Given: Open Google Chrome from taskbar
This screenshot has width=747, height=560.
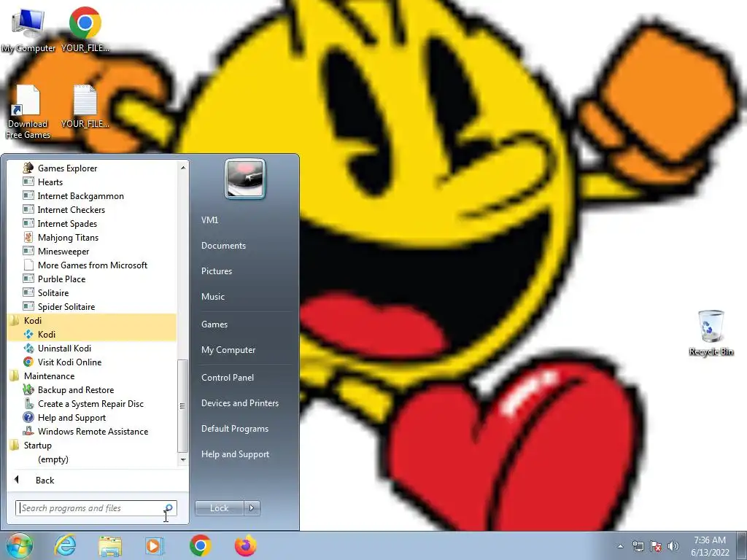Looking at the screenshot, I should tap(200, 545).
